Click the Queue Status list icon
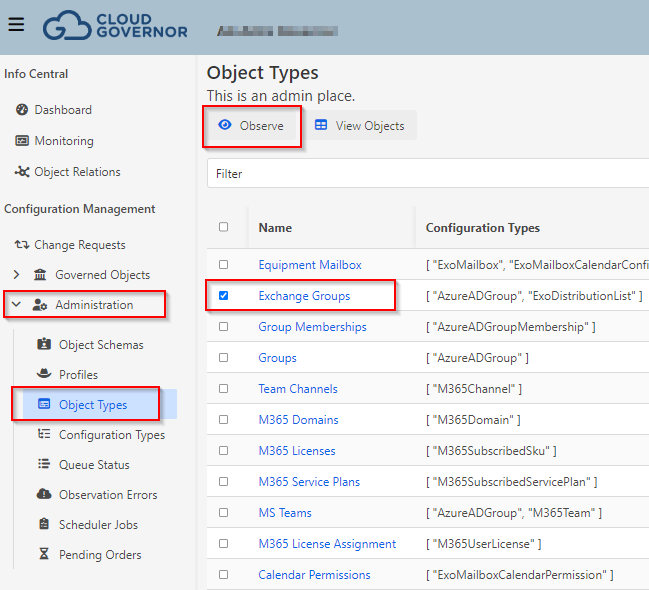Image resolution: width=649 pixels, height=590 pixels. tap(44, 465)
